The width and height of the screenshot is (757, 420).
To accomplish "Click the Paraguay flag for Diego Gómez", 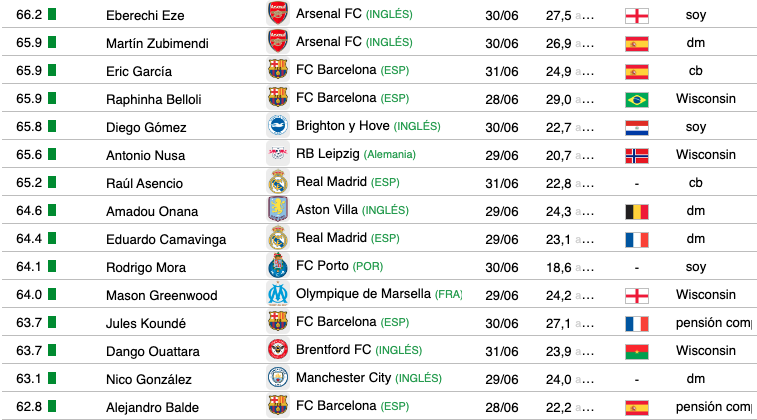I will [636, 127].
